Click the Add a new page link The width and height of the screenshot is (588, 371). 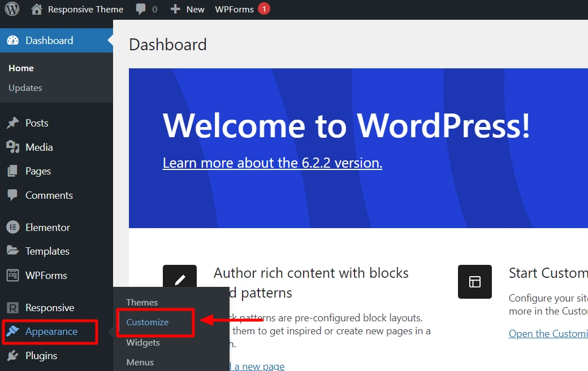(257, 366)
